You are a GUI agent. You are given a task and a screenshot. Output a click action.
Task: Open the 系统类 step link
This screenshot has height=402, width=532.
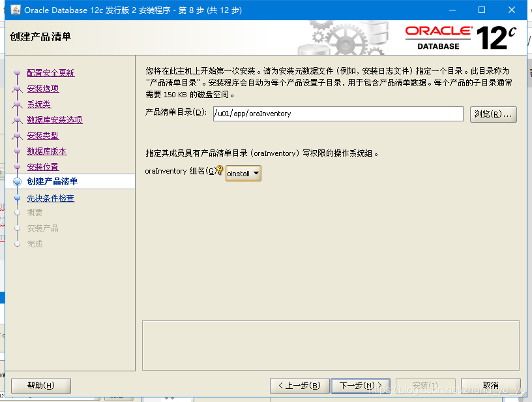pos(39,104)
